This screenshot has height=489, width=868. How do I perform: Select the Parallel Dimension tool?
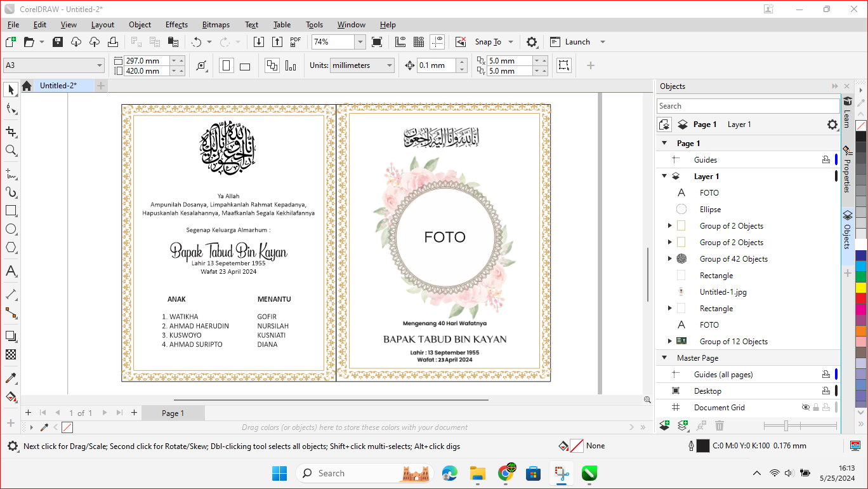point(11,294)
